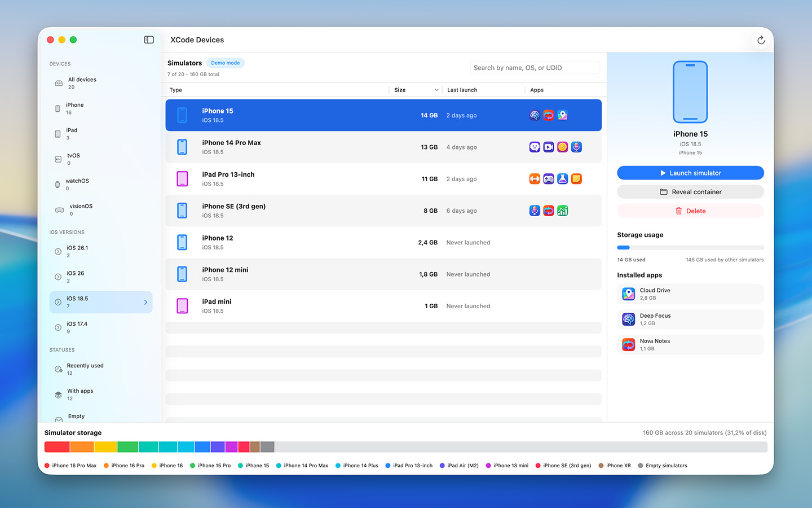Screen dimensions: 812x508
Task: Enable the Recently used status filter
Action: 85,369
